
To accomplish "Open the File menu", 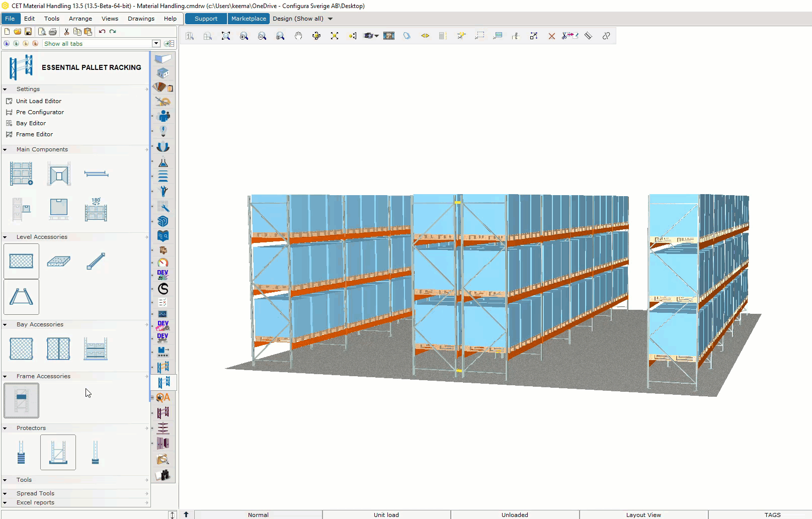I will click(x=10, y=19).
